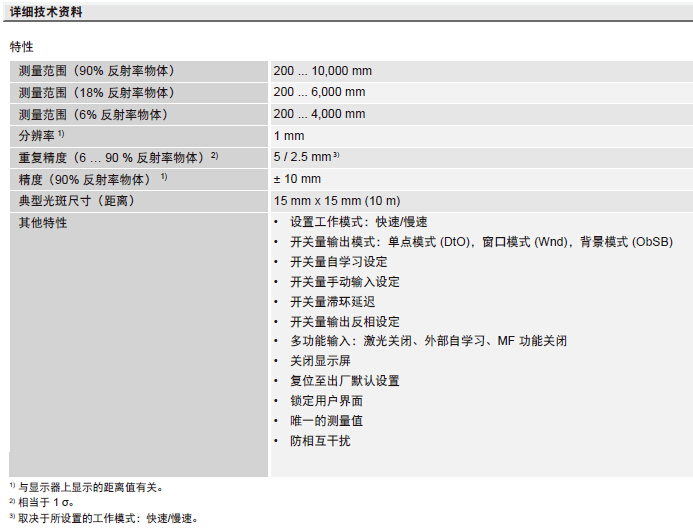Select the 关闭显示屏 bullet item
Viewport: 693px width, 529px height.
[x=320, y=361]
